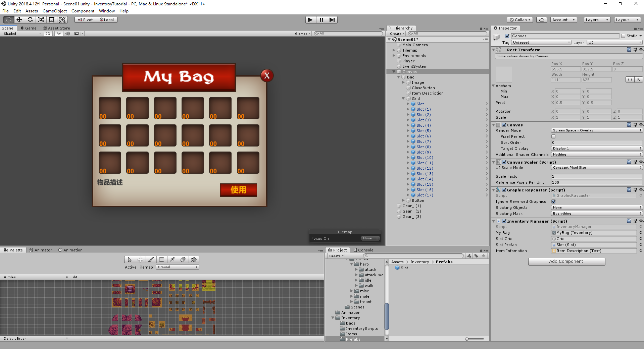644x349 pixels.
Task: Select the Eraser tool in the Tile Palette
Action: point(183,259)
